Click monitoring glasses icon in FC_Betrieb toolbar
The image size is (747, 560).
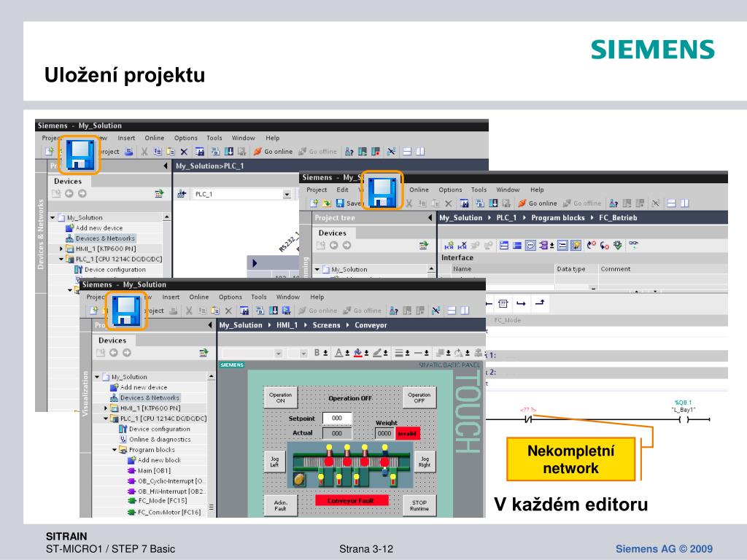click(x=633, y=244)
